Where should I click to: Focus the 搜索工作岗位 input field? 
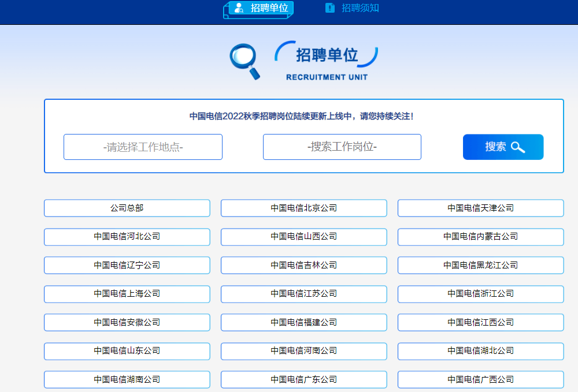pos(342,147)
